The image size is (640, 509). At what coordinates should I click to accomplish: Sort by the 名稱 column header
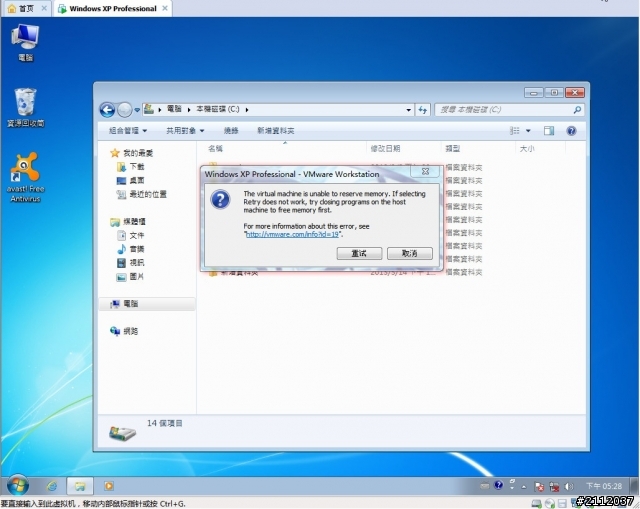click(x=215, y=149)
